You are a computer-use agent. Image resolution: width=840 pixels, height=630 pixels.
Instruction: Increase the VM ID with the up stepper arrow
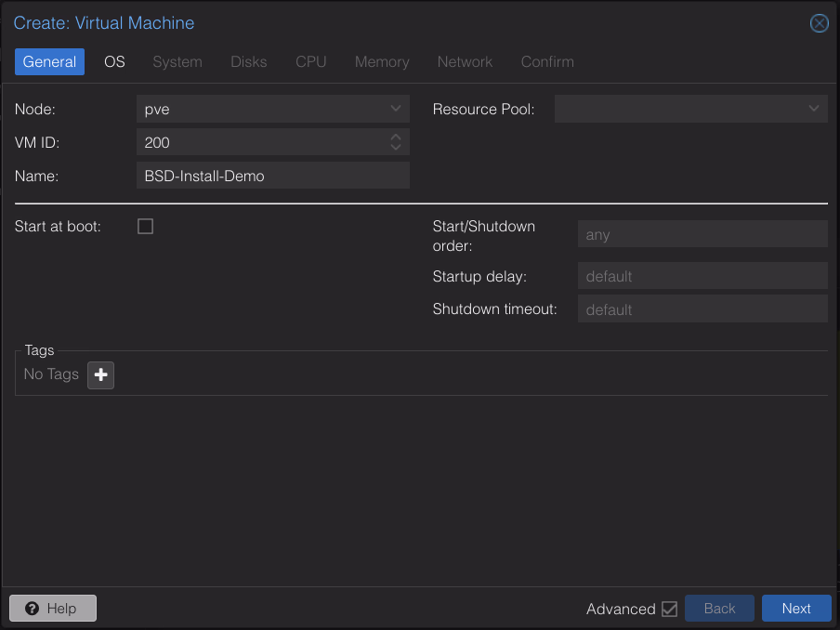[396, 138]
